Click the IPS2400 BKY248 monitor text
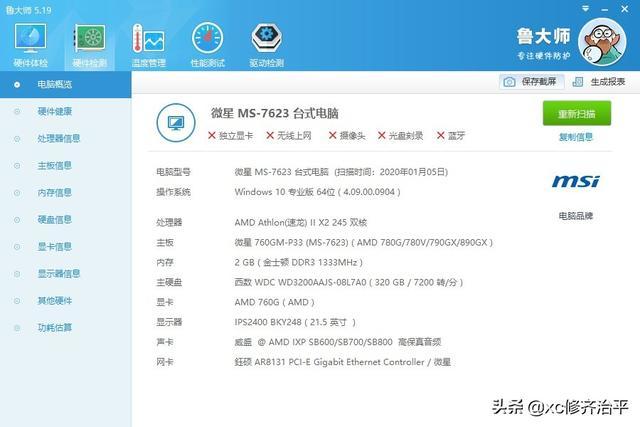 [295, 322]
